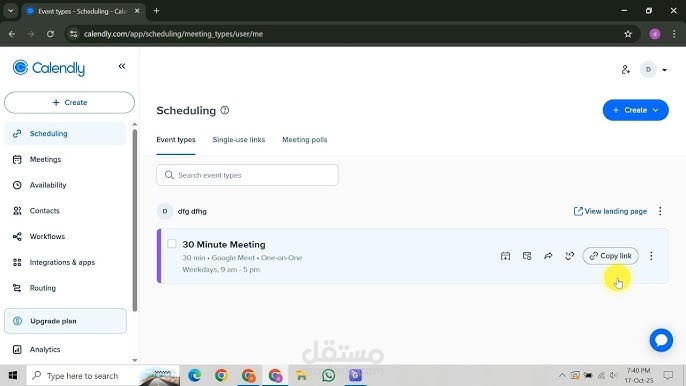This screenshot has height=386, width=686.
Task: Switch to the Single-use links tab
Action: tap(238, 140)
